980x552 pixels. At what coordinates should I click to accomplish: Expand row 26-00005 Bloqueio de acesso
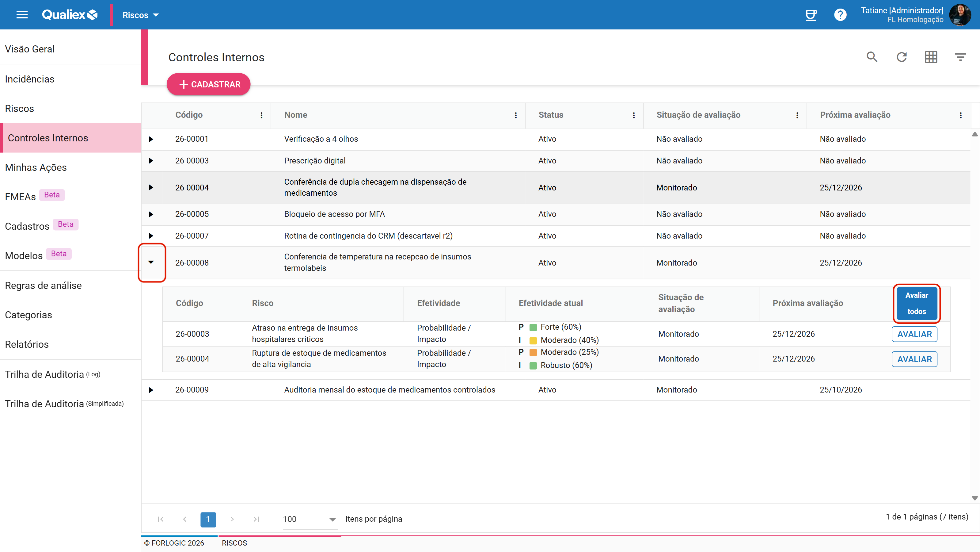pyautogui.click(x=151, y=214)
